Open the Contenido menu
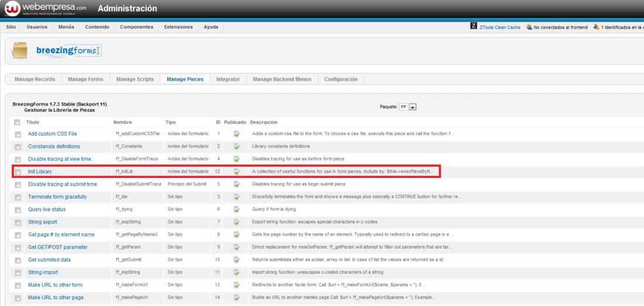 tap(97, 27)
